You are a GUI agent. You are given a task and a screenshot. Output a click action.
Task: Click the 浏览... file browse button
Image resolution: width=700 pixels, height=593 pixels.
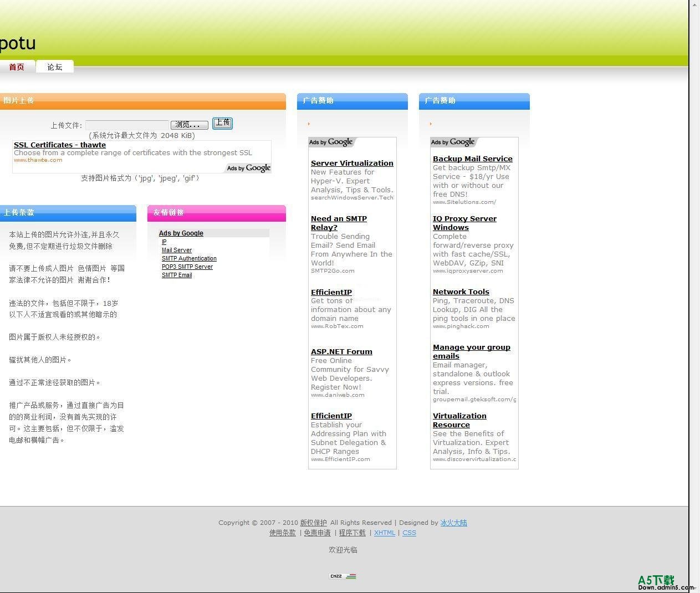click(189, 125)
